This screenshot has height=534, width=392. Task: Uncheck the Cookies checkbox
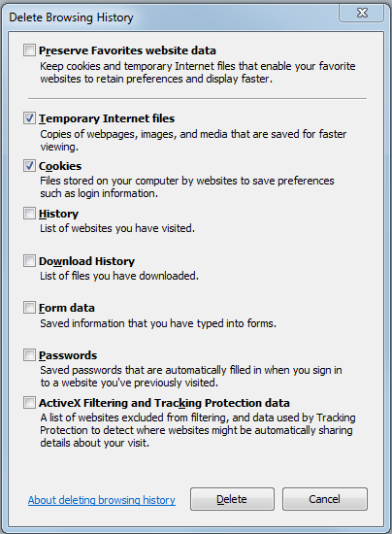click(29, 166)
